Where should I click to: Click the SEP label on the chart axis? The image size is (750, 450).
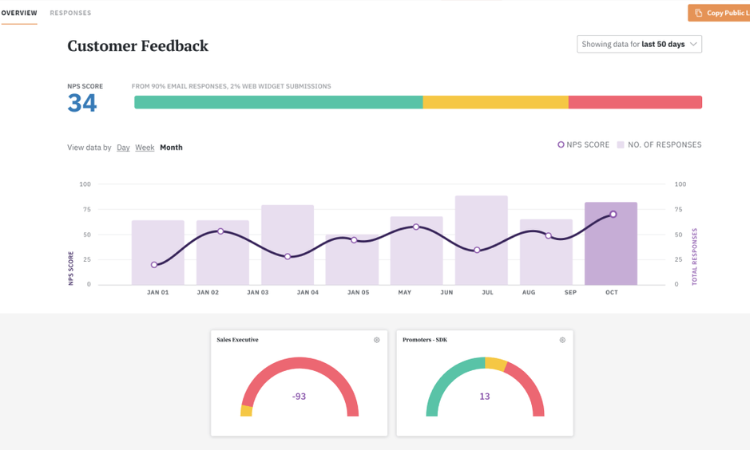tap(570, 292)
